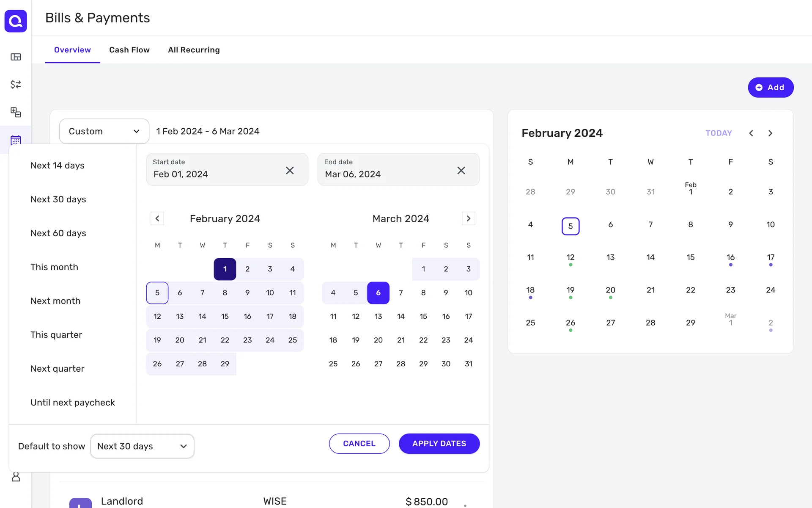Click the Quicken logo icon

16,21
